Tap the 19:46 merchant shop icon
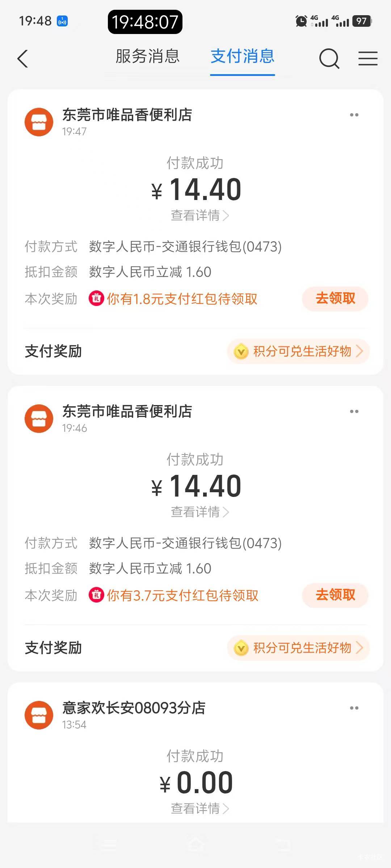This screenshot has width=391, height=868. coord(39,419)
